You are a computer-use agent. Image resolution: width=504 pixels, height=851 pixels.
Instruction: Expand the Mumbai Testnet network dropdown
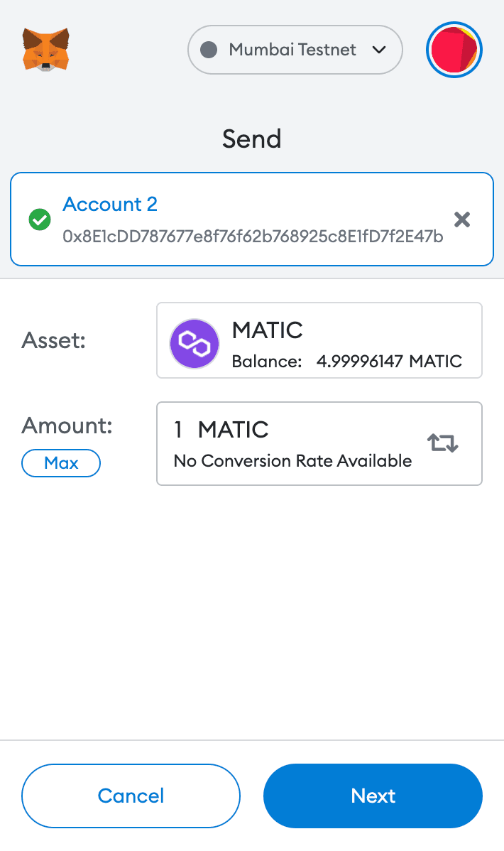pyautogui.click(x=295, y=50)
